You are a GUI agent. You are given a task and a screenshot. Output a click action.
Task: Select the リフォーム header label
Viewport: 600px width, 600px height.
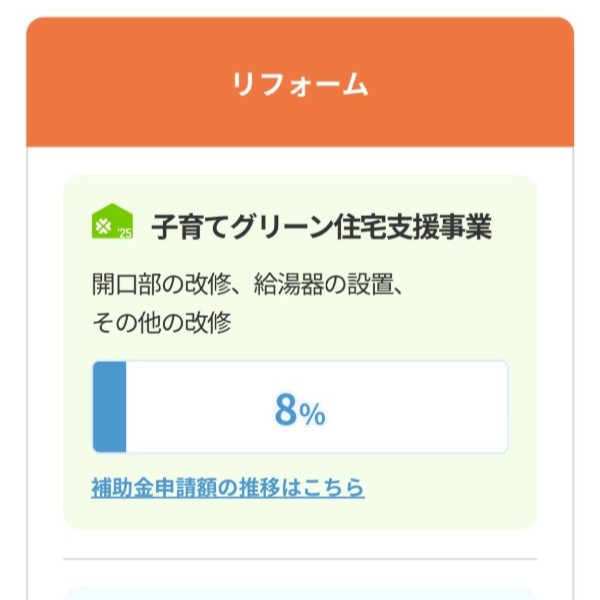pyautogui.click(x=300, y=85)
